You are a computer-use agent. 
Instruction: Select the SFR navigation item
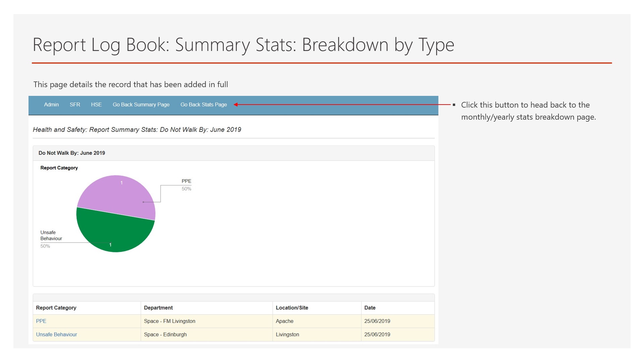click(74, 104)
